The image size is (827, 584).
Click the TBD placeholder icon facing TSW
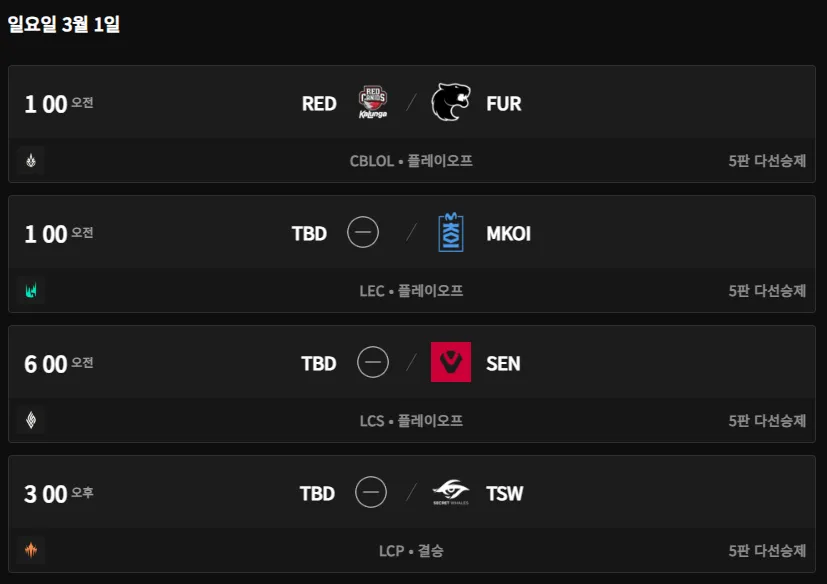(x=371, y=493)
